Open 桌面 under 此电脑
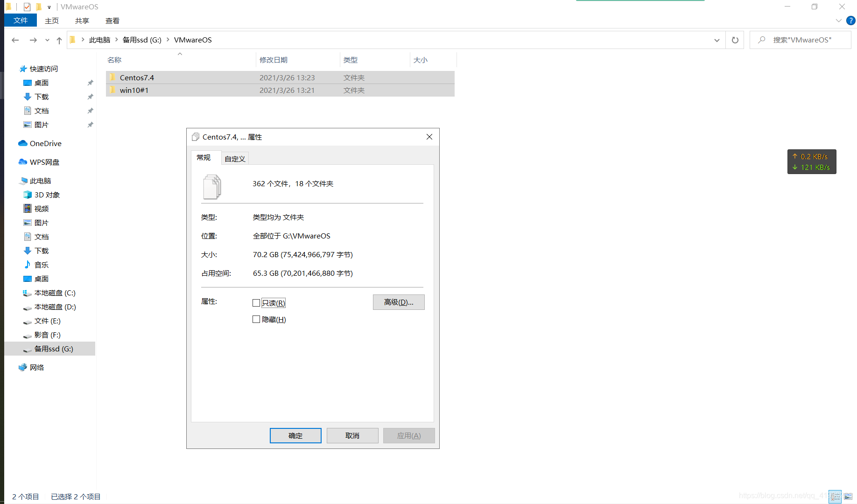This screenshot has height=504, width=857. (42, 279)
